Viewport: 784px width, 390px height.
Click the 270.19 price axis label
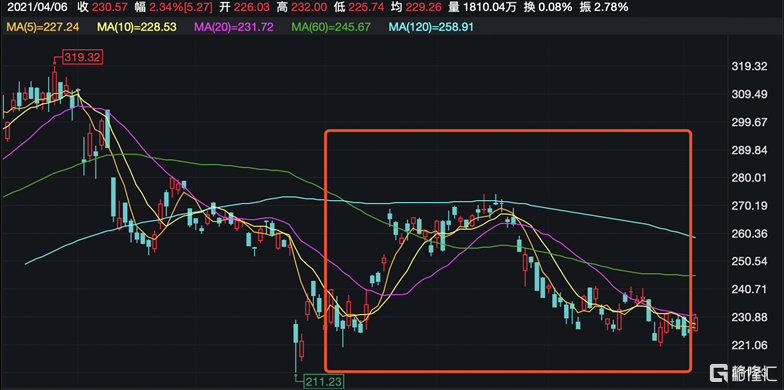748,206
